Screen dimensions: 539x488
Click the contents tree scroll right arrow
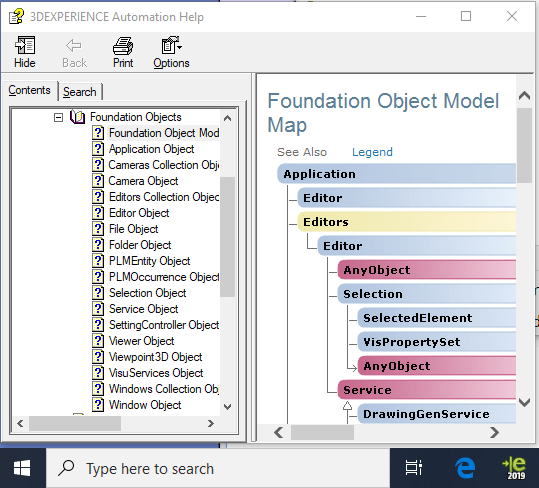(211, 423)
